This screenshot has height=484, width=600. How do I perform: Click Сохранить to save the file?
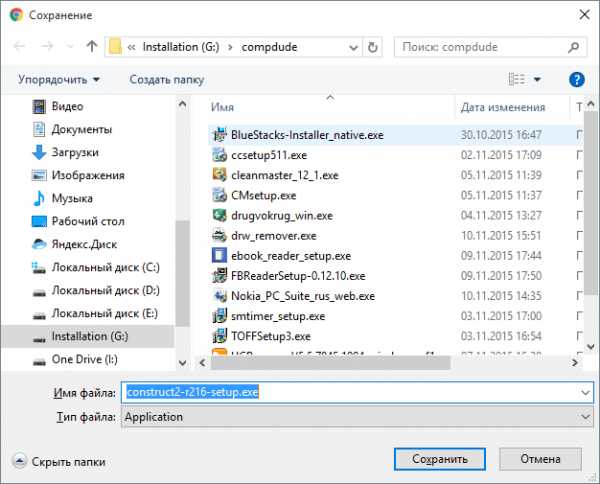click(x=440, y=459)
